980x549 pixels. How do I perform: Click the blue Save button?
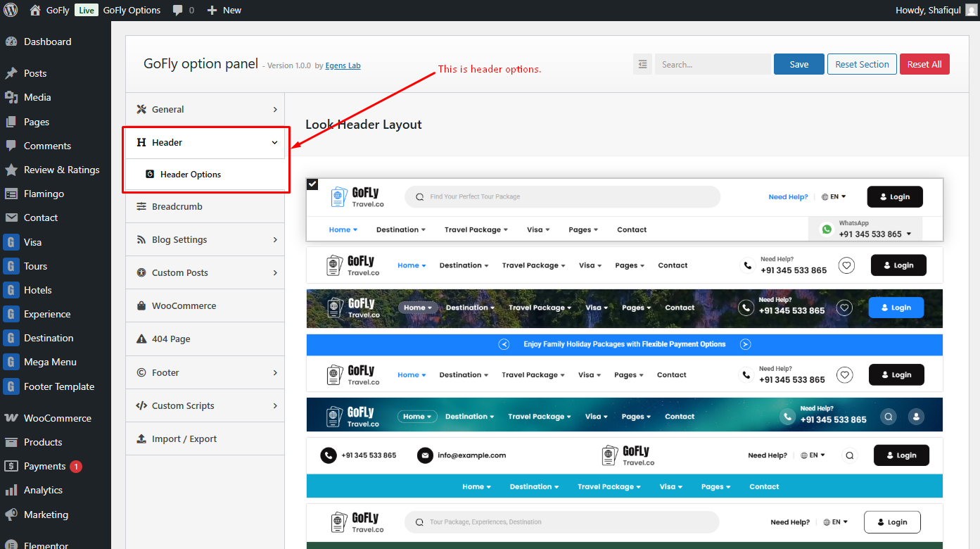pyautogui.click(x=799, y=64)
